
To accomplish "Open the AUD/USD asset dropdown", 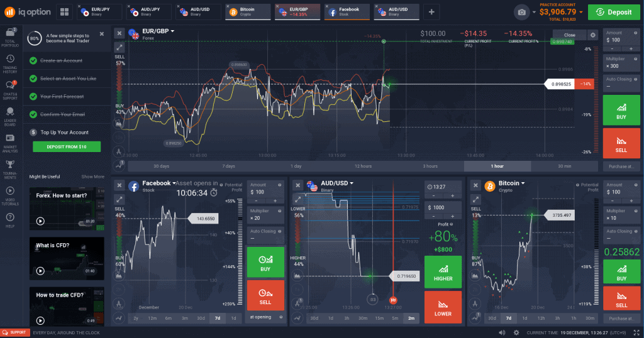I will coord(337,183).
